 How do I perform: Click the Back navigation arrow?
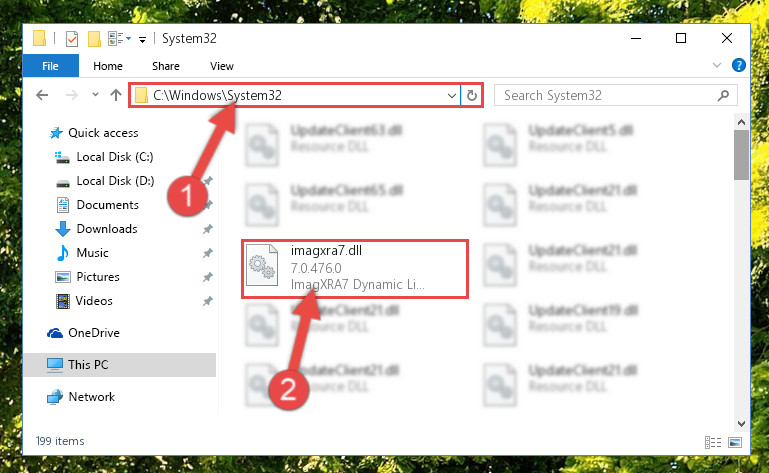tap(42, 95)
